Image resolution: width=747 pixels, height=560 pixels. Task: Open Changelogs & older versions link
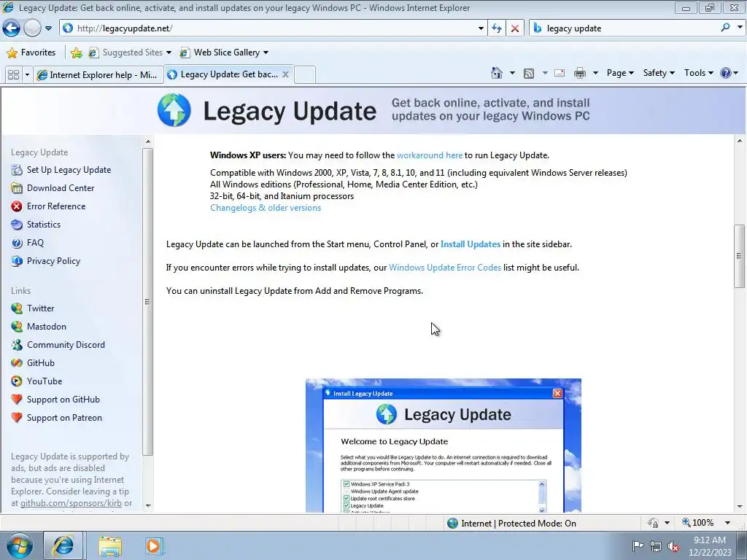coord(266,208)
